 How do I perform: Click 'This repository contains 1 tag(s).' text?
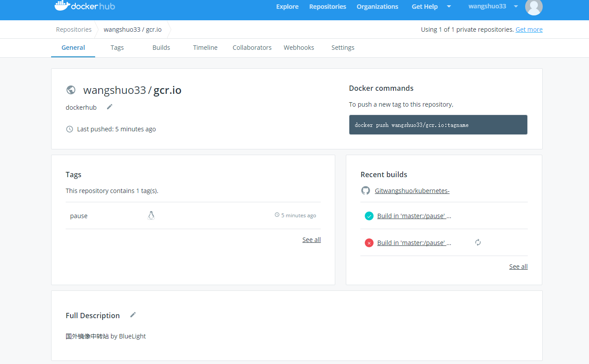pos(112,191)
